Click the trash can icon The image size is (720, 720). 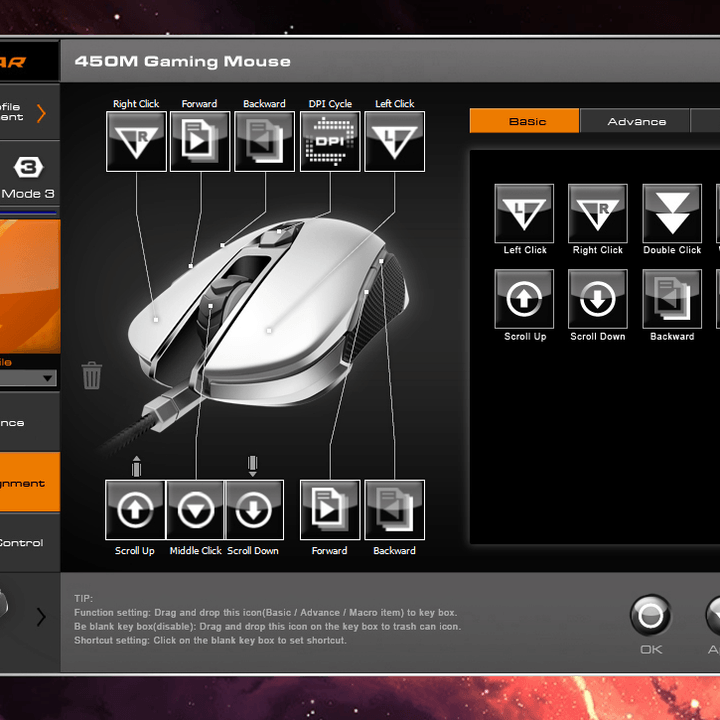[x=91, y=376]
